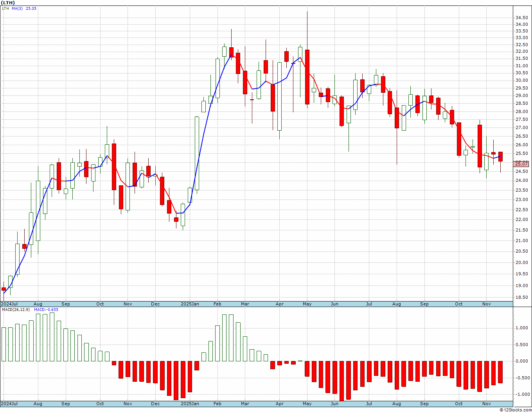The height and width of the screenshot is (413, 532).
Task: Select Jun on the price chart date axis
Action: click(x=335, y=304)
